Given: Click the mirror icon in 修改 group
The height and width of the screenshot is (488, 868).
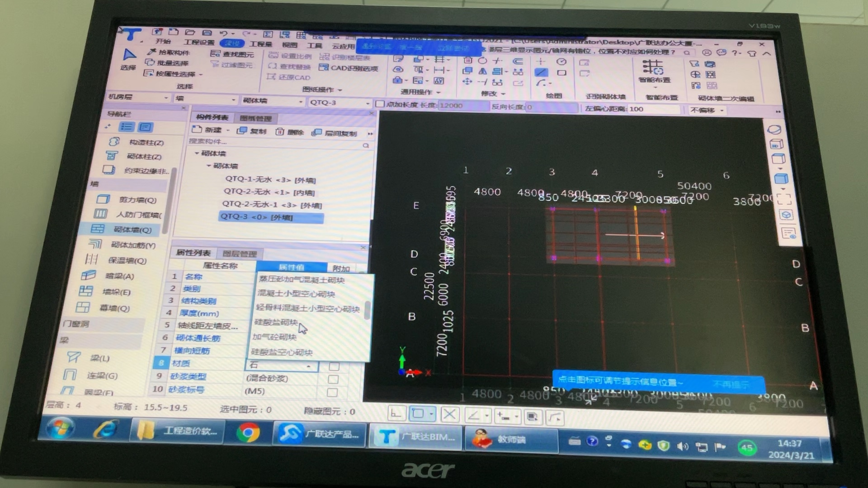Looking at the screenshot, I should click(x=483, y=71).
